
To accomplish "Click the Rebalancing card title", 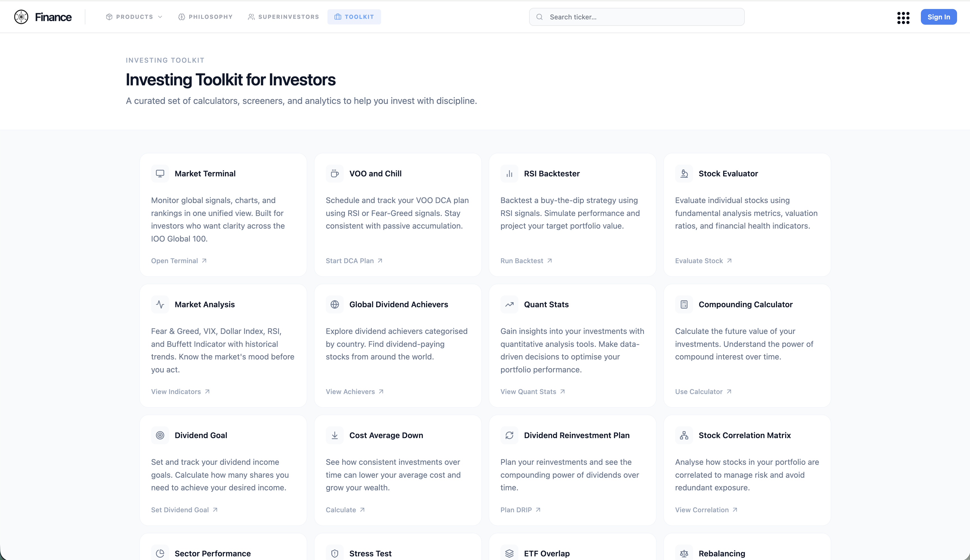I will [x=721, y=554].
